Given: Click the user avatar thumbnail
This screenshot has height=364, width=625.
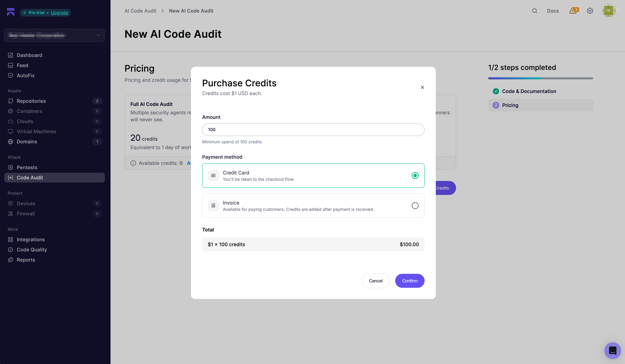Looking at the screenshot, I should click(x=609, y=11).
